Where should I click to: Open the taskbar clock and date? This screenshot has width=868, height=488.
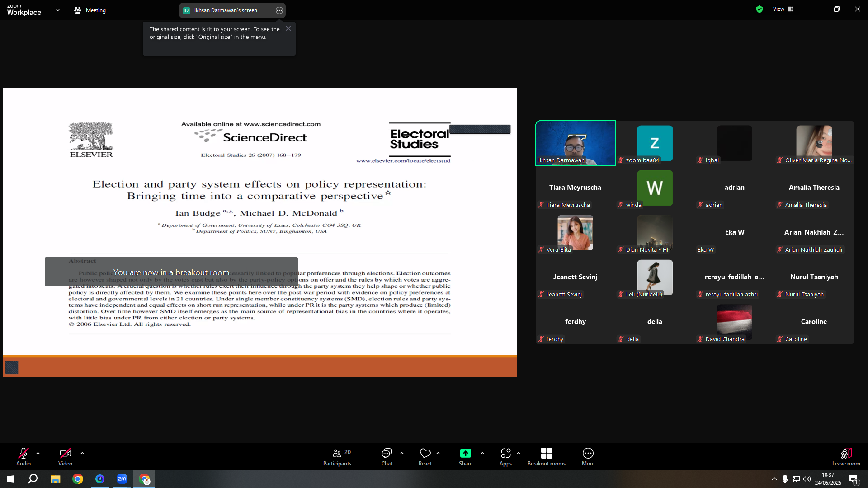coord(828,479)
